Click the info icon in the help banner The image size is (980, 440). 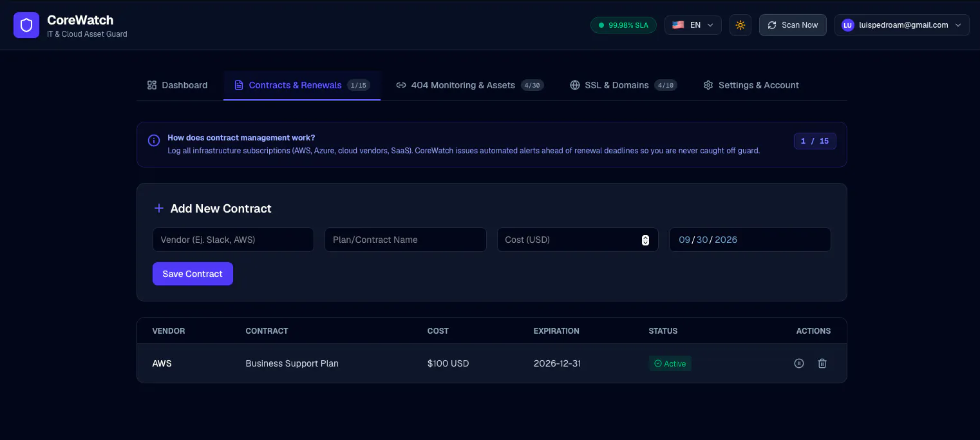coord(154,140)
